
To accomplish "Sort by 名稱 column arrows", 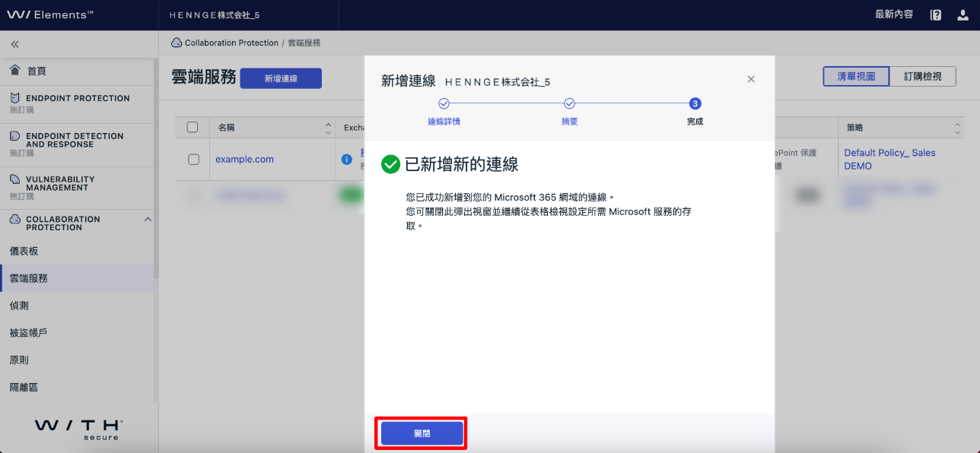I will coord(329,128).
